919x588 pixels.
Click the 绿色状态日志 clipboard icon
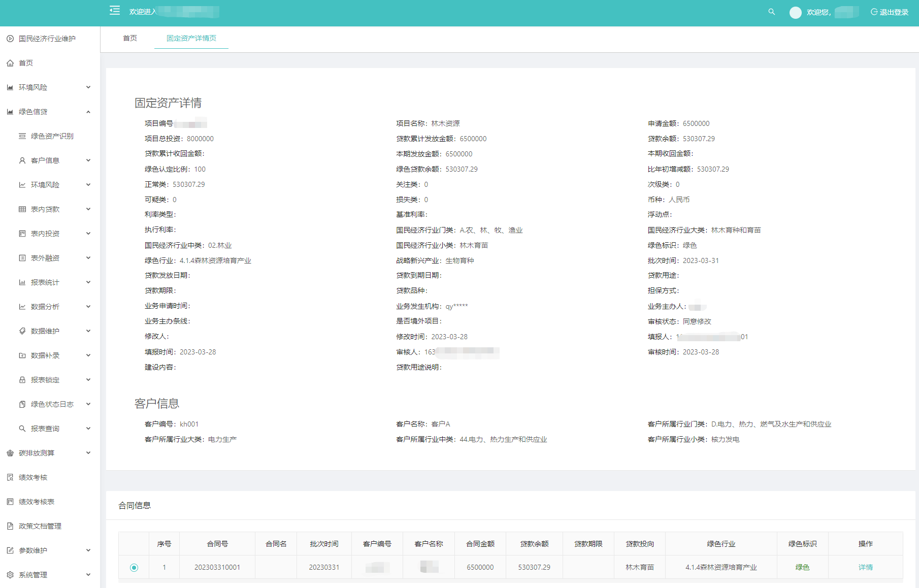click(x=22, y=404)
